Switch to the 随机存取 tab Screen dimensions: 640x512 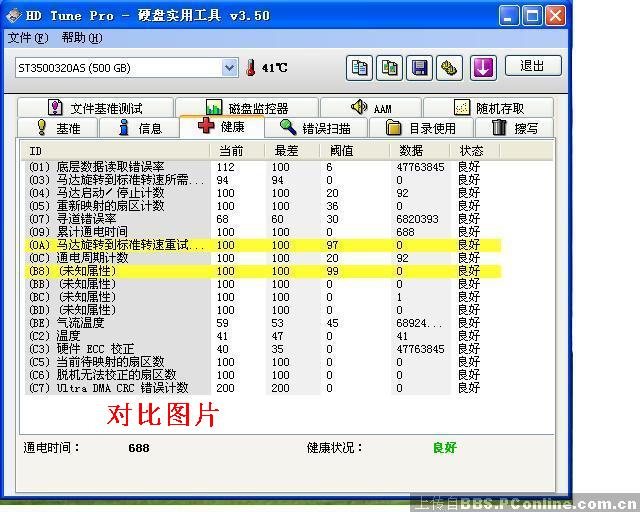pos(489,108)
